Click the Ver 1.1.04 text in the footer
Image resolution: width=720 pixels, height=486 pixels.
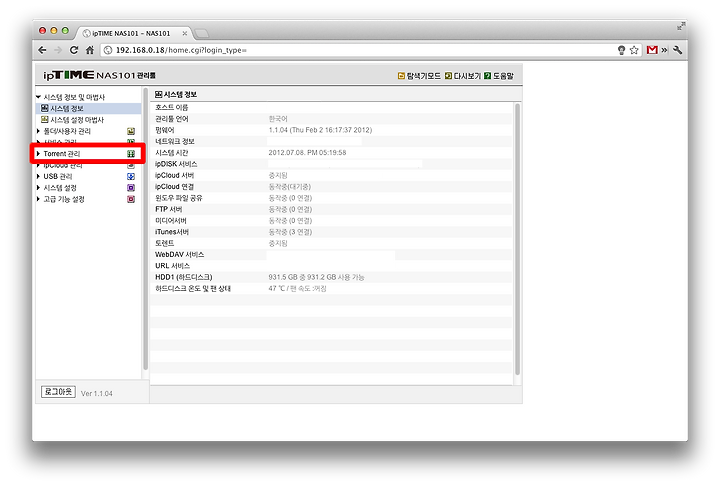(96, 394)
